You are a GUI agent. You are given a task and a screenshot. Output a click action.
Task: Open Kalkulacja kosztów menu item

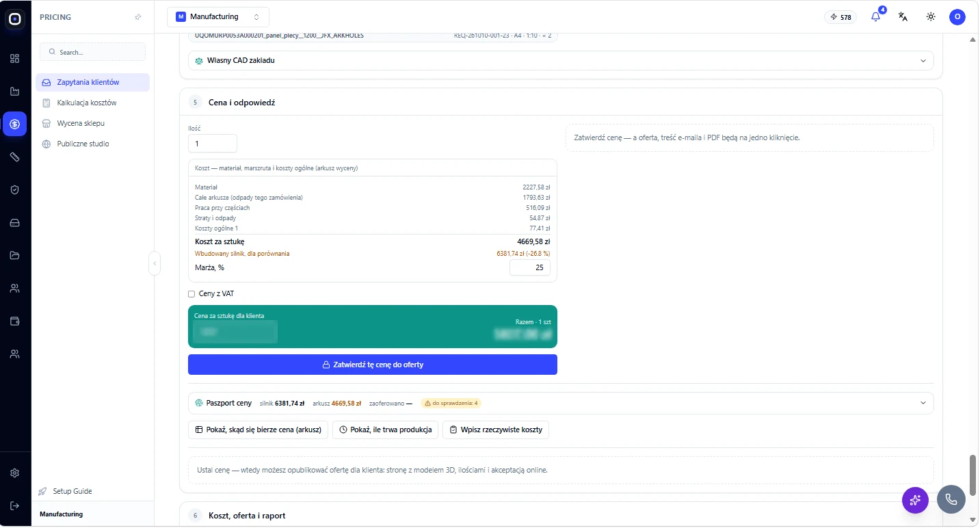coord(92,103)
